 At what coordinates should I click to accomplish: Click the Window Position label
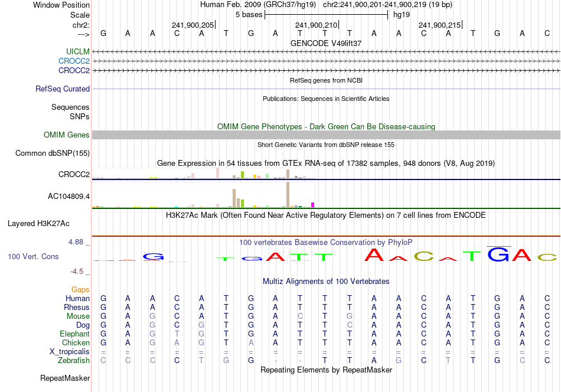[61, 5]
